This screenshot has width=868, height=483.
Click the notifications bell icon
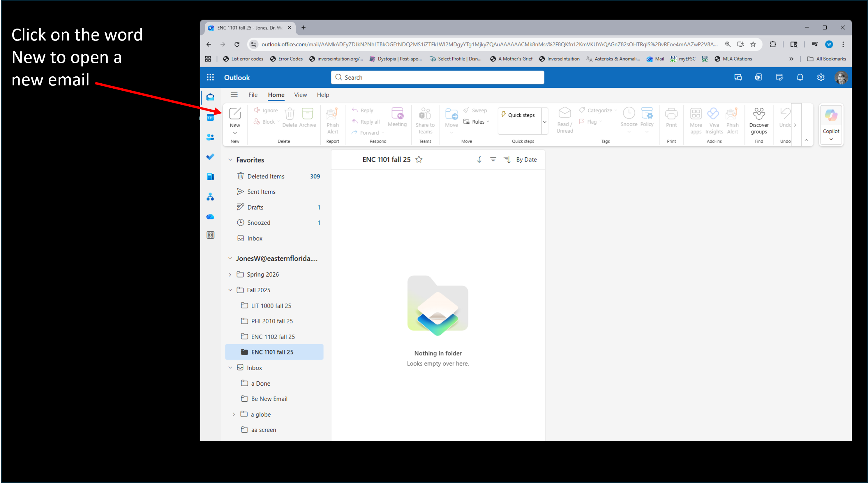(x=800, y=77)
